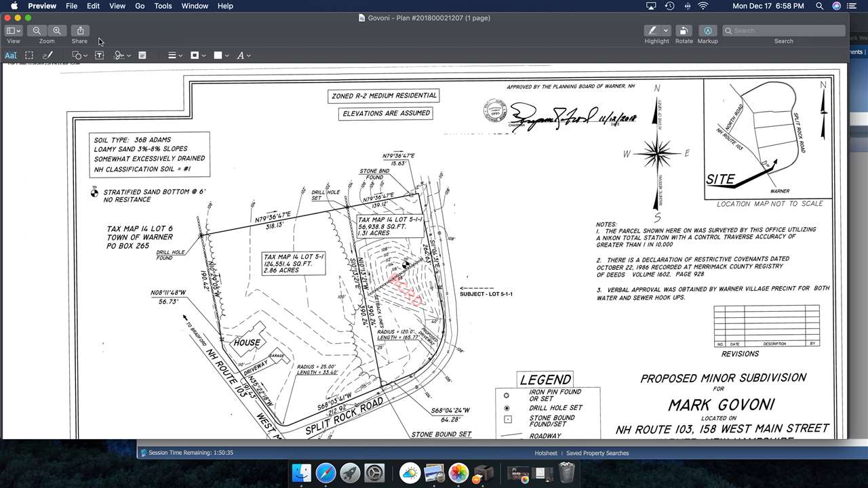This screenshot has width=868, height=488.
Task: Click the printer app Dock icon
Action: pos(483,472)
